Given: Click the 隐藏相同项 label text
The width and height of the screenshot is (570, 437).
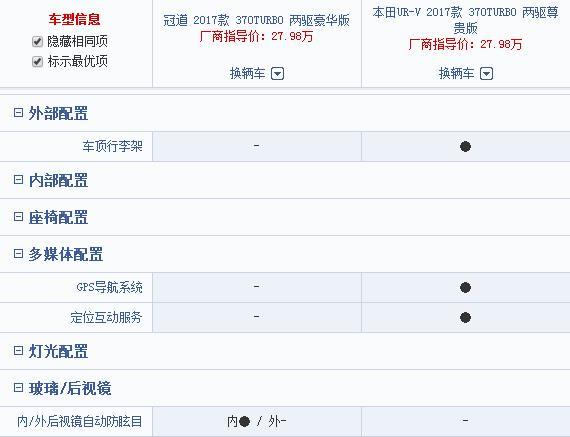Looking at the screenshot, I should click(77, 41).
